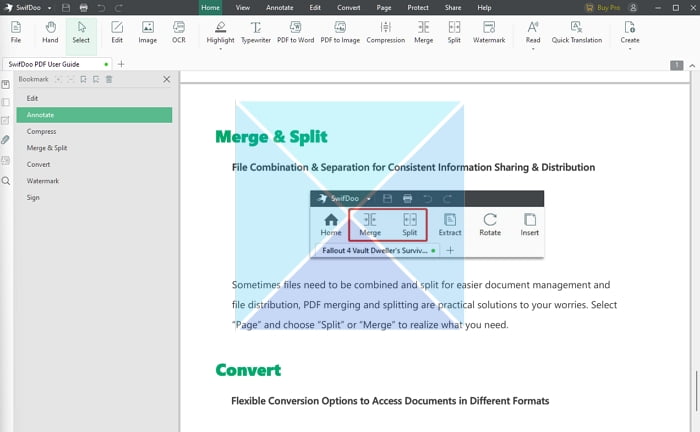Open Quick Translation
This screenshot has height=432, width=700.
[x=577, y=33]
